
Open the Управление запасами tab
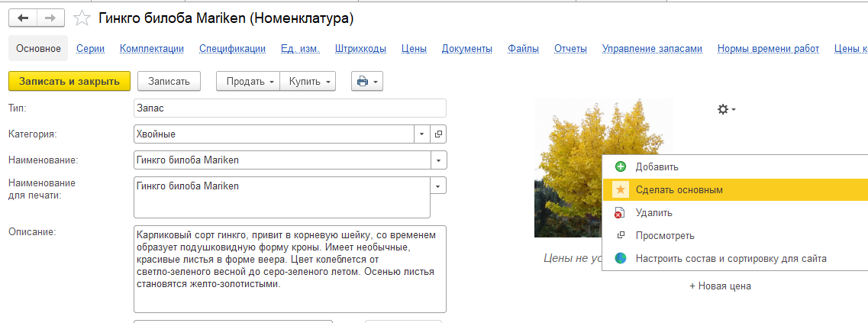[651, 49]
